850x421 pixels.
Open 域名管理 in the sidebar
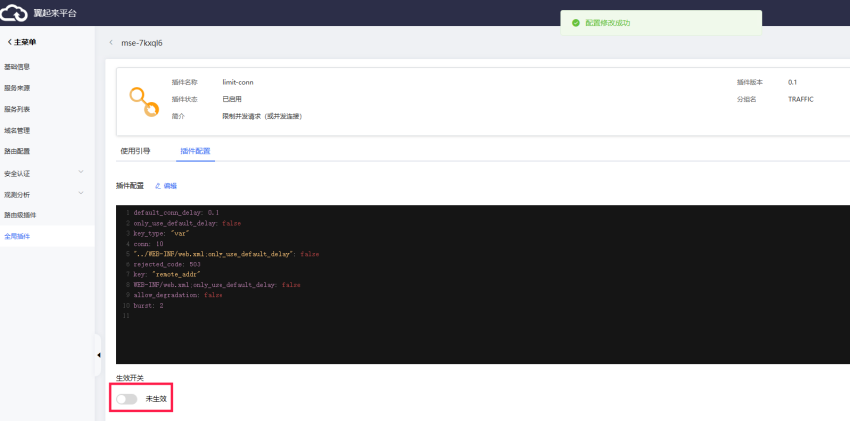(17, 131)
